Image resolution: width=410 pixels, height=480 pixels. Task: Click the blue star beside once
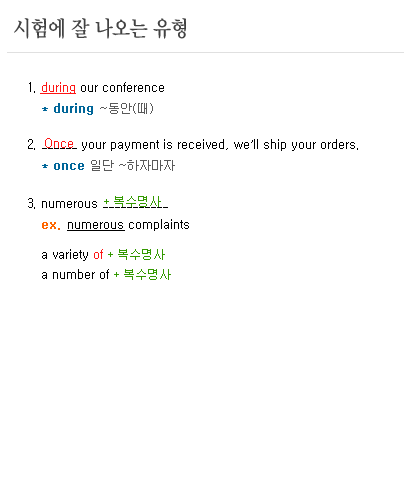tap(45, 166)
